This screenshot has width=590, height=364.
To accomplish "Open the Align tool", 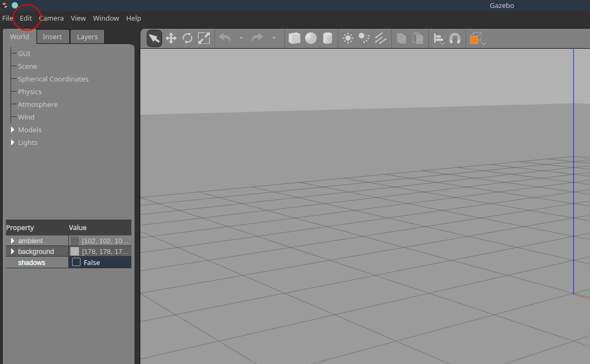I will click(439, 39).
